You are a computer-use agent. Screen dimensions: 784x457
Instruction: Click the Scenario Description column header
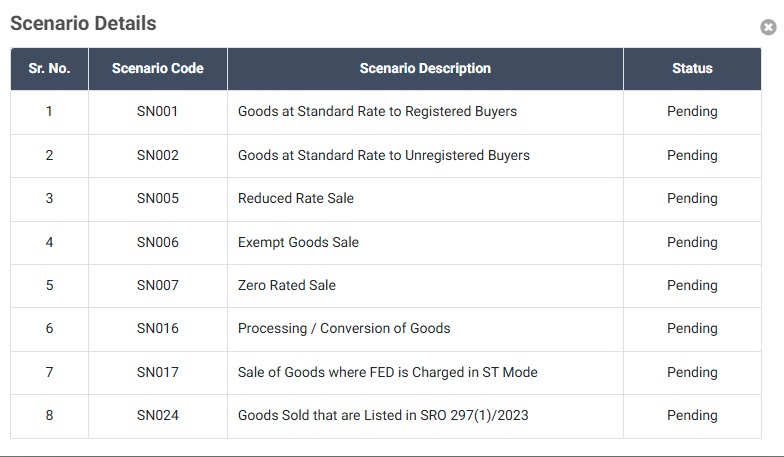pyautogui.click(x=425, y=69)
